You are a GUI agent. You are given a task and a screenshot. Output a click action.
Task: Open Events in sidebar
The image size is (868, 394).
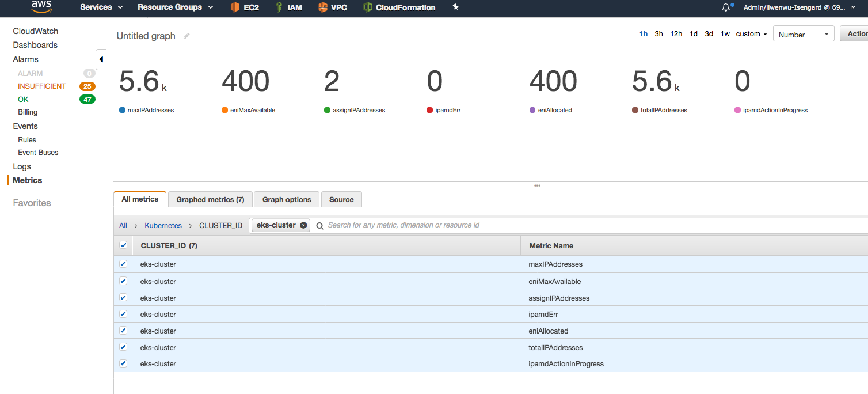(x=25, y=126)
